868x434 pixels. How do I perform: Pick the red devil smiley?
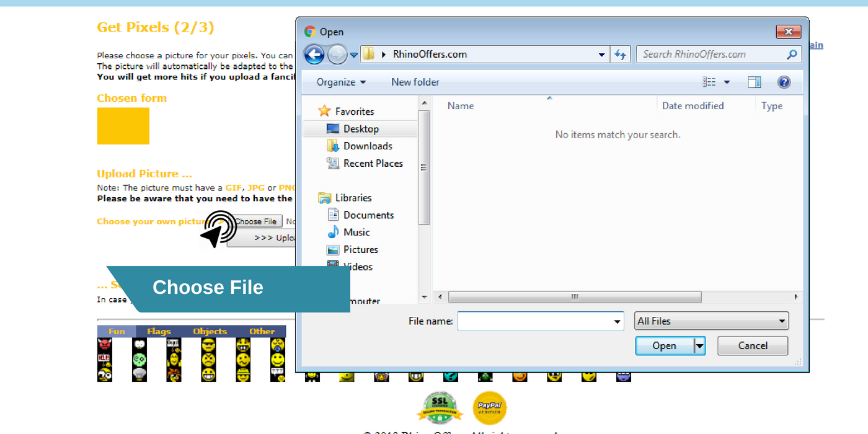point(105,345)
